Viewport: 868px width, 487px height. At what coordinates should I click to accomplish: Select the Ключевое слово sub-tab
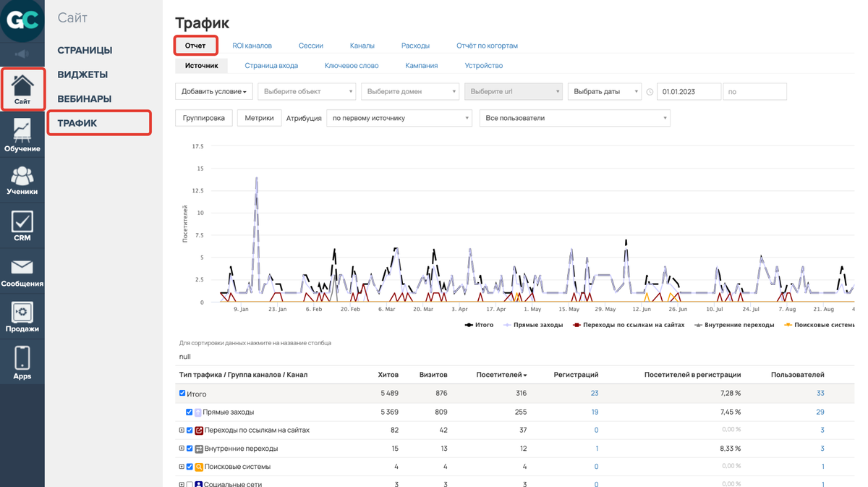pos(352,66)
